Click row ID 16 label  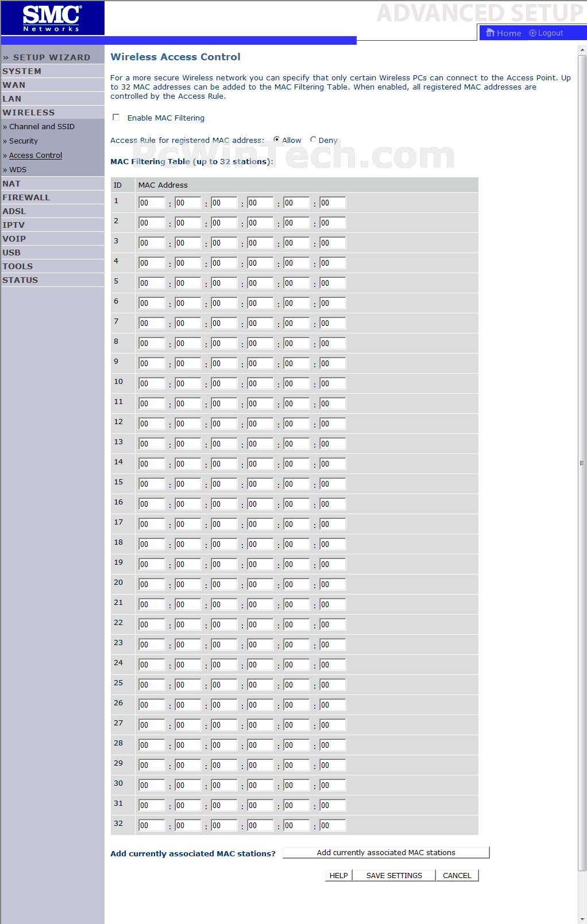118,502
